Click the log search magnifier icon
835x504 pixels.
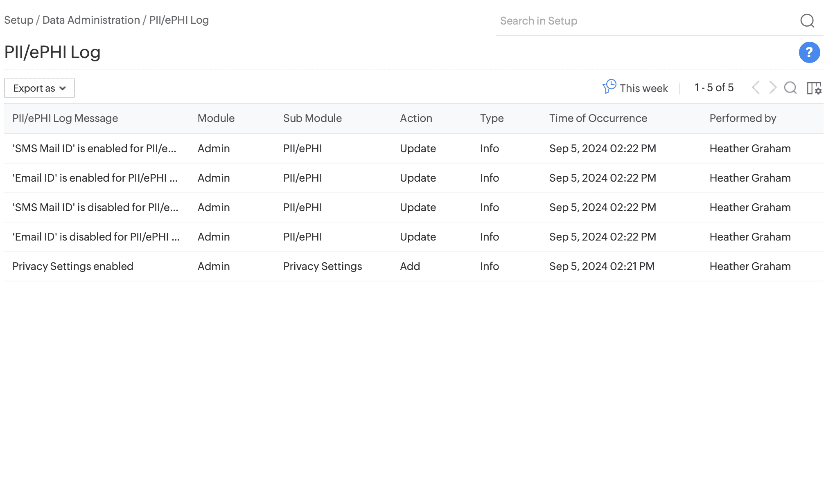[x=790, y=88]
